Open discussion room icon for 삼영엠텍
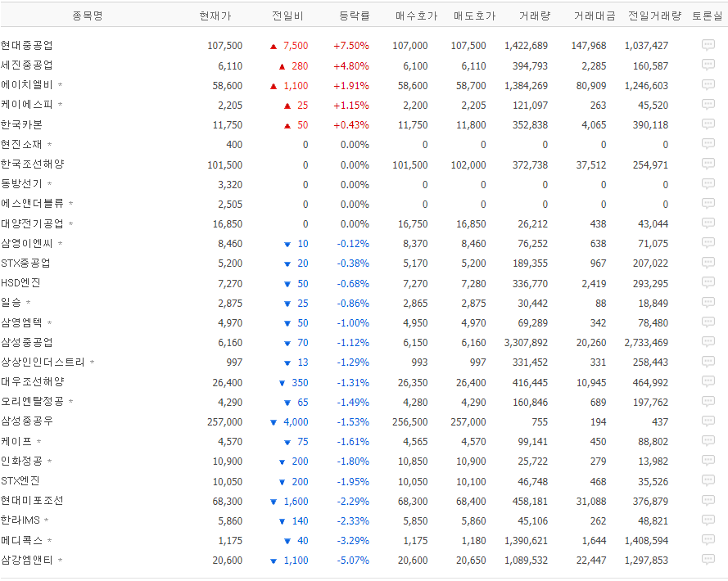 (708, 322)
